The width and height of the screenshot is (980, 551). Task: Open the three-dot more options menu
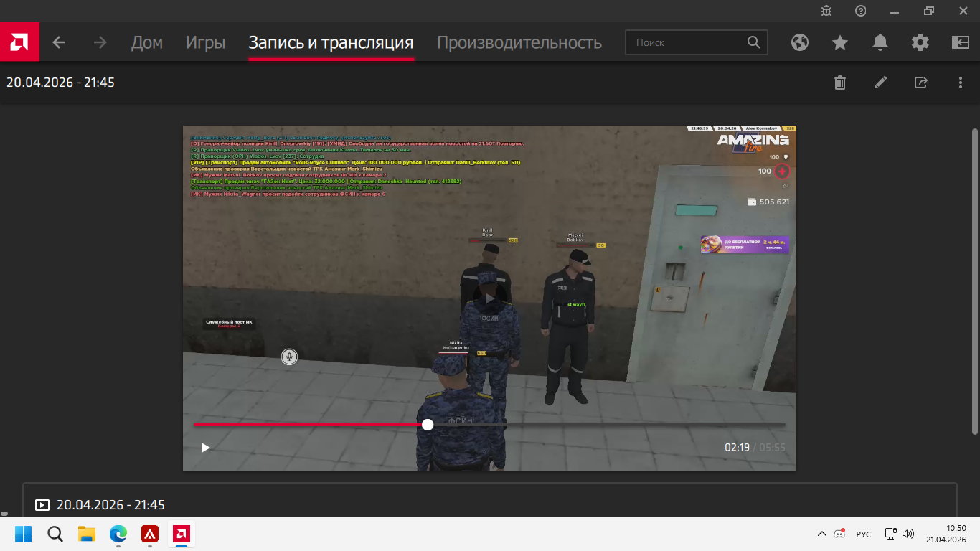(x=961, y=83)
